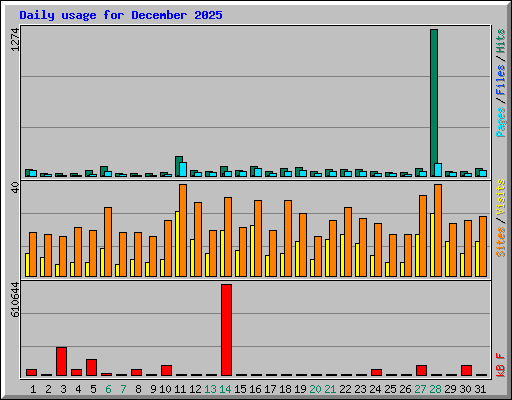
Task: Click green weekend day label 28
Action: click(x=435, y=389)
